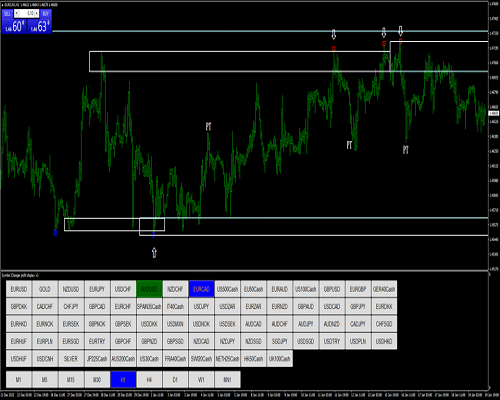The image size is (500, 400).
Task: Switch chart to the H4 timeframe
Action: tap(149, 380)
